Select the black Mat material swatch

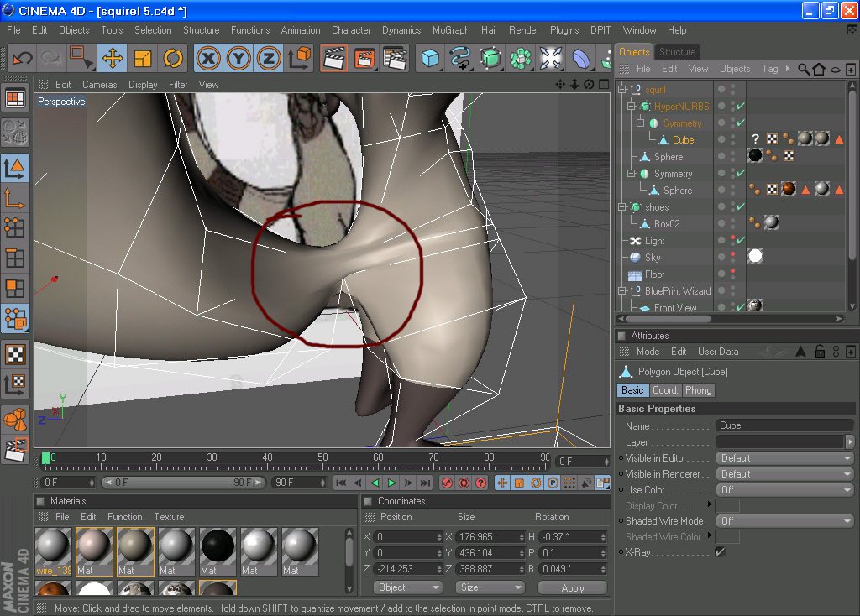(x=218, y=551)
